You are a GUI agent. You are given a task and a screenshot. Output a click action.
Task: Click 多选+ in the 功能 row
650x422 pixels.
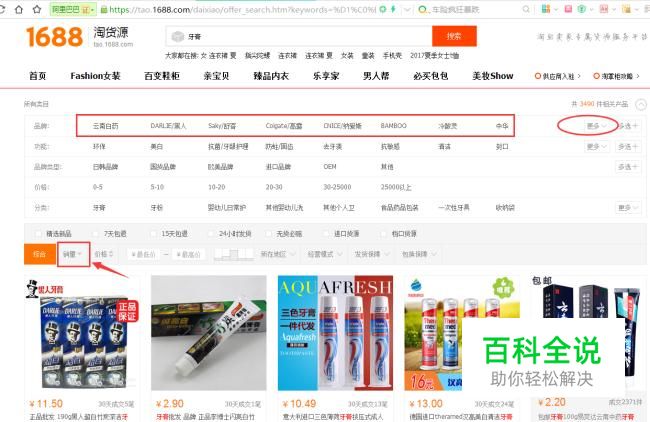[x=628, y=146]
